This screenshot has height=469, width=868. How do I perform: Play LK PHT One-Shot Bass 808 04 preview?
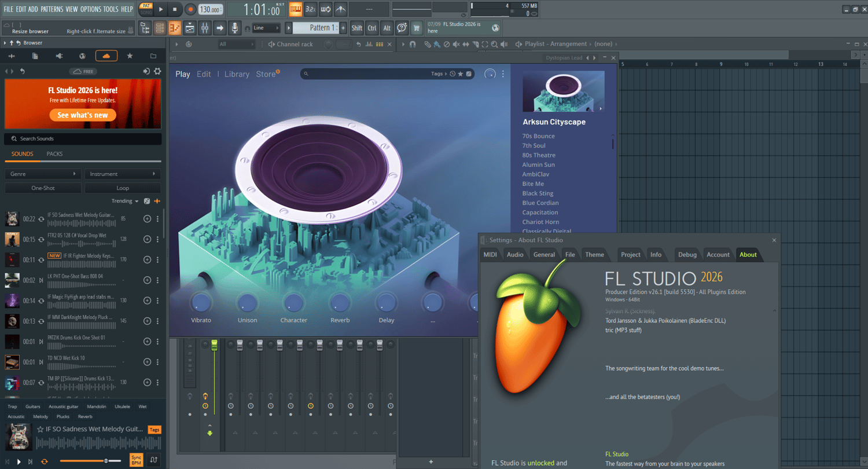click(41, 280)
